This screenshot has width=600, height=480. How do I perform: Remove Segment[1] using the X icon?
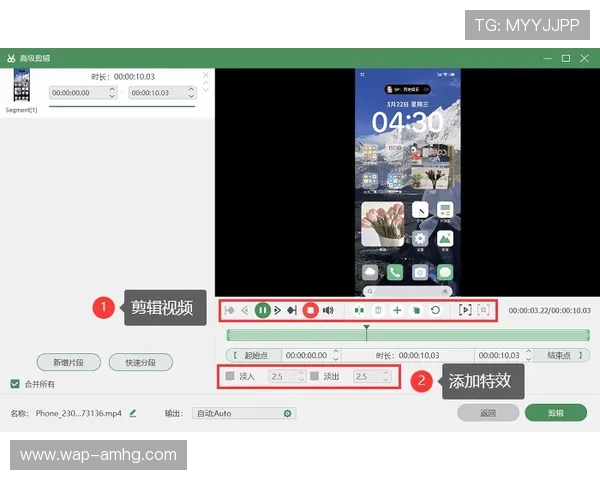(206, 75)
